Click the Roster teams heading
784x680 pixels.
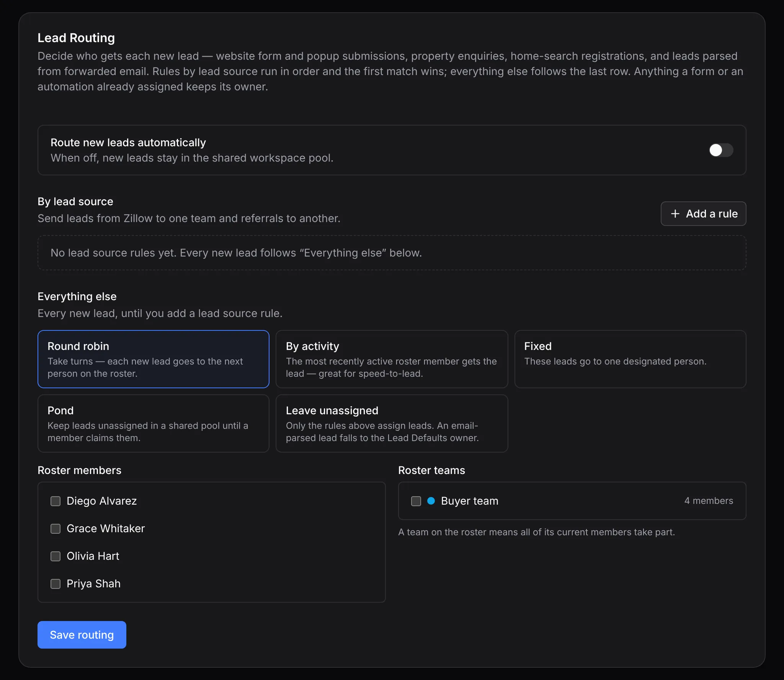[x=431, y=470]
